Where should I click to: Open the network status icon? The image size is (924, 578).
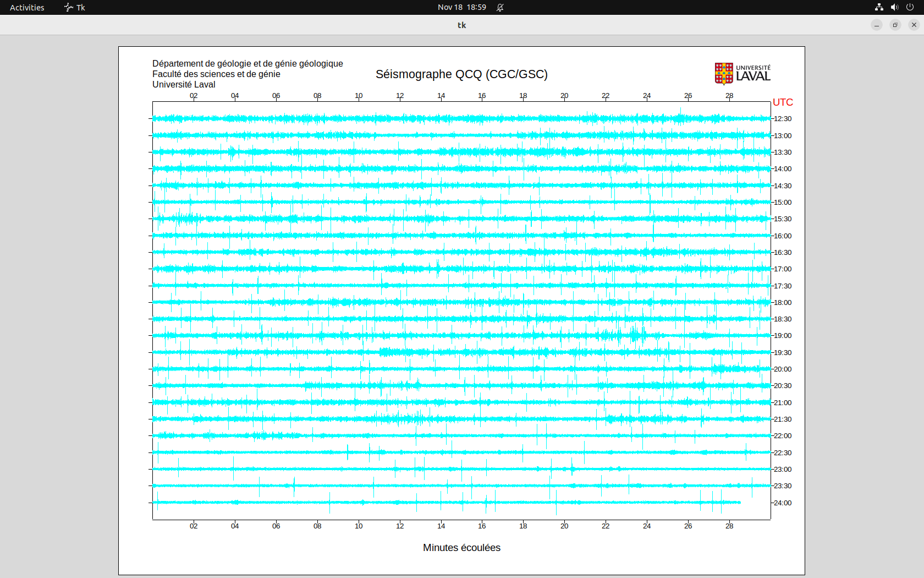point(879,7)
